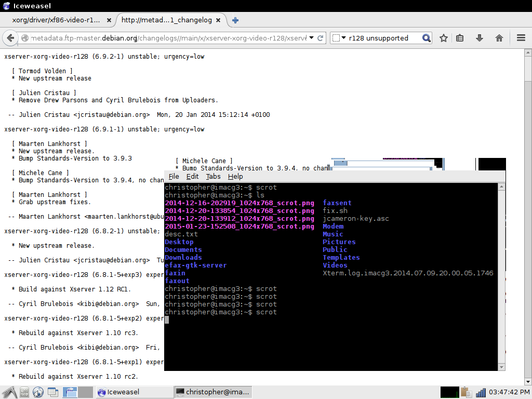Screen dimensions: 532x399
Task: Click the search magnifier icon
Action: pos(426,38)
